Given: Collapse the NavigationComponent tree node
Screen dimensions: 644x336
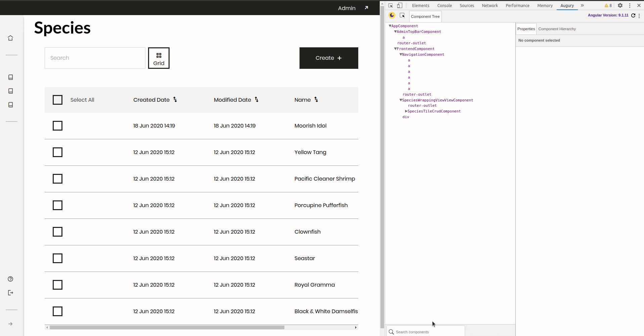Looking at the screenshot, I should pyautogui.click(x=401, y=54).
